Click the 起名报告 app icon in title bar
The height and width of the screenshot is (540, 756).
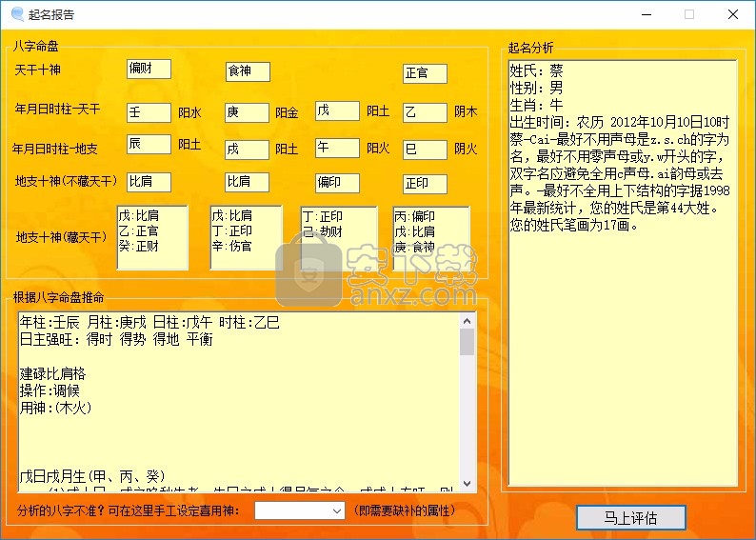[x=17, y=14]
